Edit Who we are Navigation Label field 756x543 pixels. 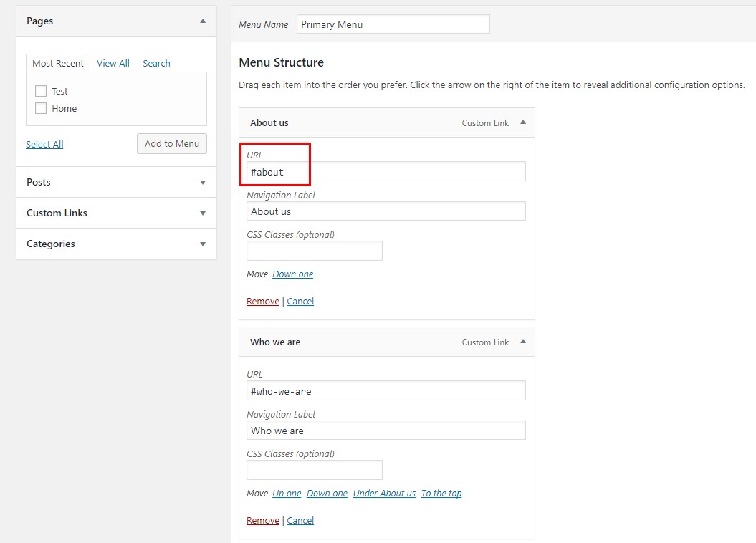(386, 431)
